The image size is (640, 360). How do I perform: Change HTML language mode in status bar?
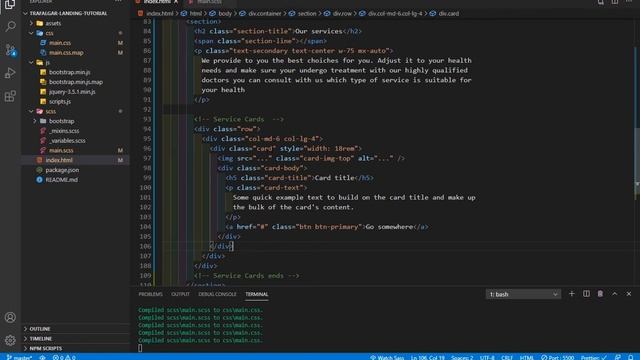[527, 358]
